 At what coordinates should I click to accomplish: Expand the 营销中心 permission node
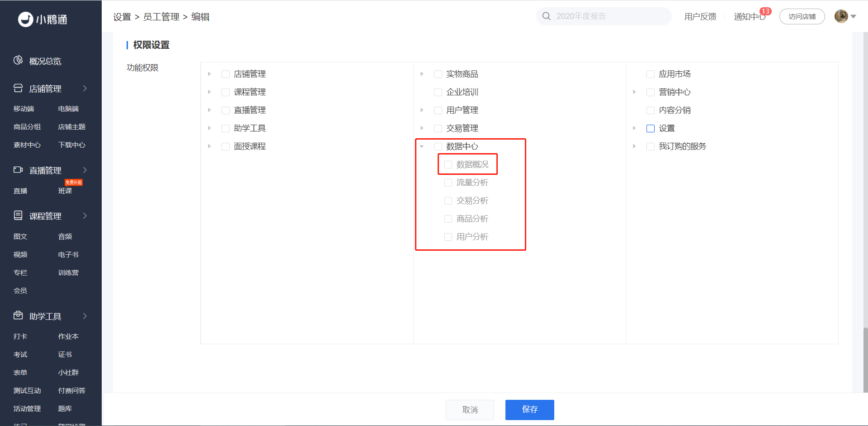[x=634, y=92]
